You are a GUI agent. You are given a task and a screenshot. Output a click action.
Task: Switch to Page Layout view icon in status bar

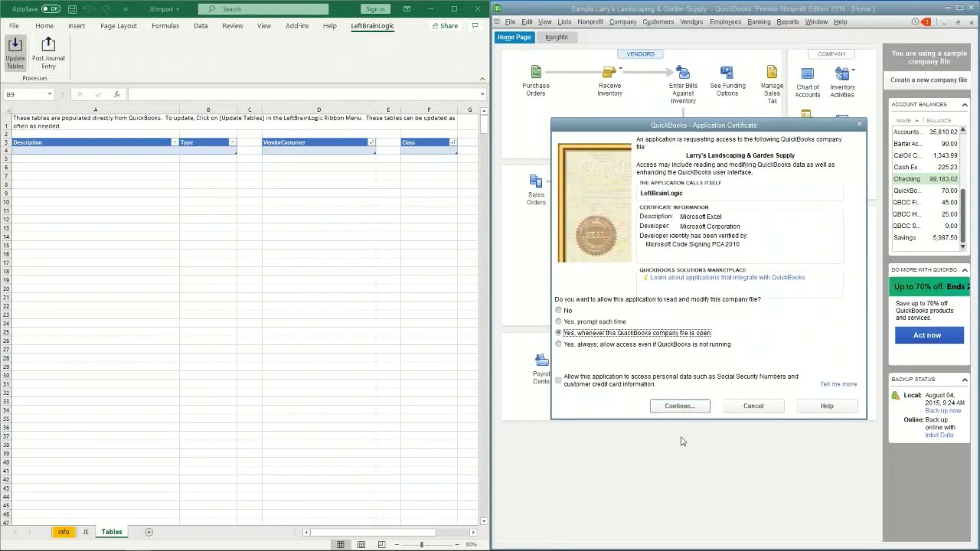pos(361,544)
